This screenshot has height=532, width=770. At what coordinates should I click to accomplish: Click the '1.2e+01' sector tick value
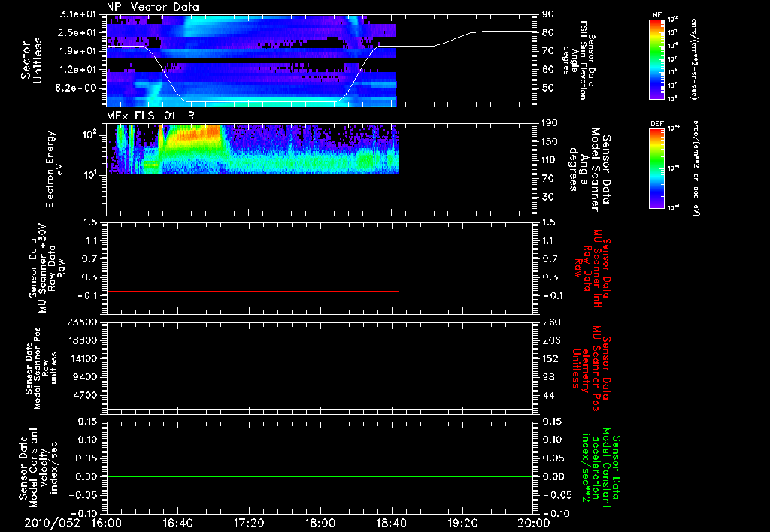pos(78,70)
